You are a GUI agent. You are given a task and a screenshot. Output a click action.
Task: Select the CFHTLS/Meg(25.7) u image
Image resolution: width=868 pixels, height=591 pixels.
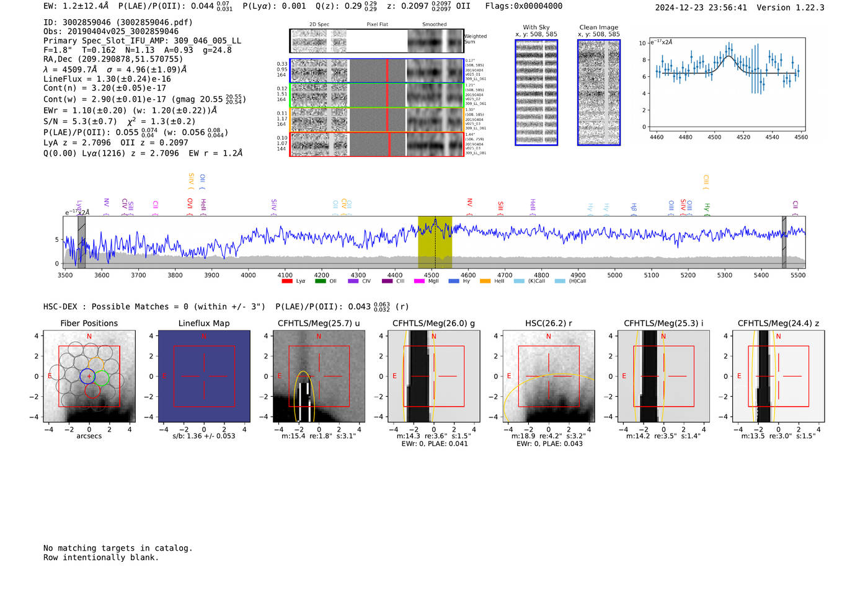(319, 376)
